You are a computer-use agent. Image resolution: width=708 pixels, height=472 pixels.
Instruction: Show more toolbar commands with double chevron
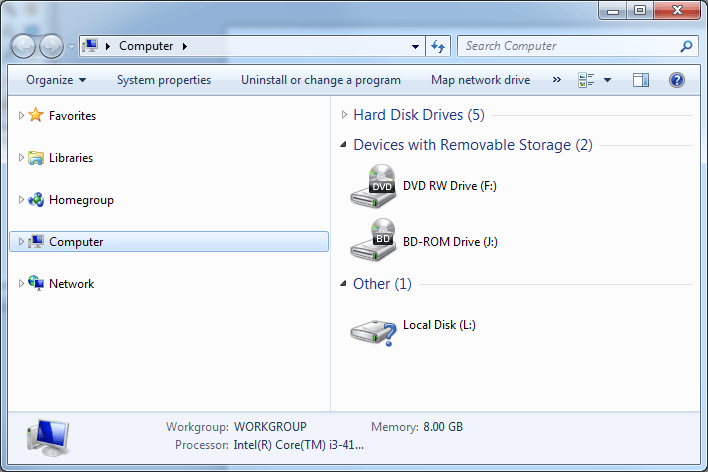556,80
